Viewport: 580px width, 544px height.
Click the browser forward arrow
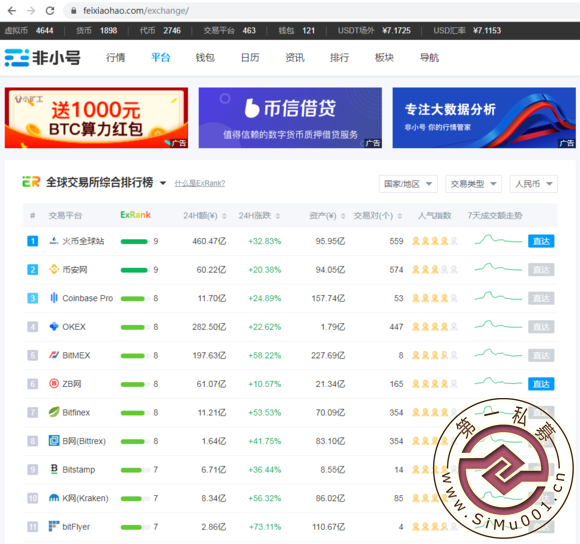tap(31, 11)
